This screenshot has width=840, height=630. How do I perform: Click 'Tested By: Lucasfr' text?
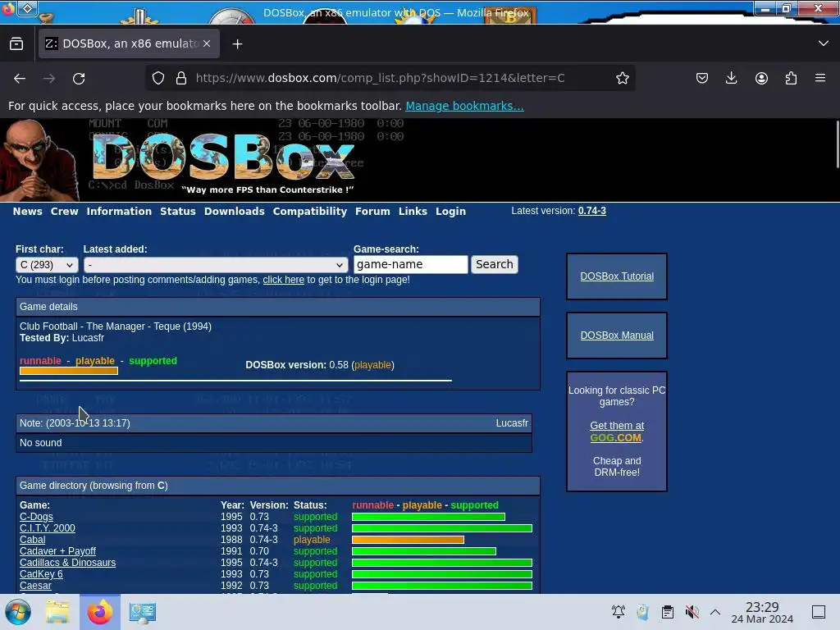pyautogui.click(x=62, y=338)
